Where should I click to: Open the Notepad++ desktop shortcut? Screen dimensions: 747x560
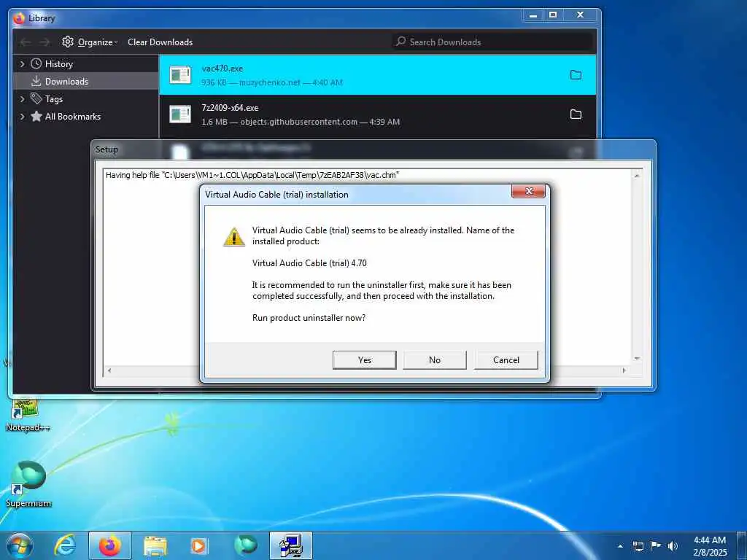click(x=28, y=415)
